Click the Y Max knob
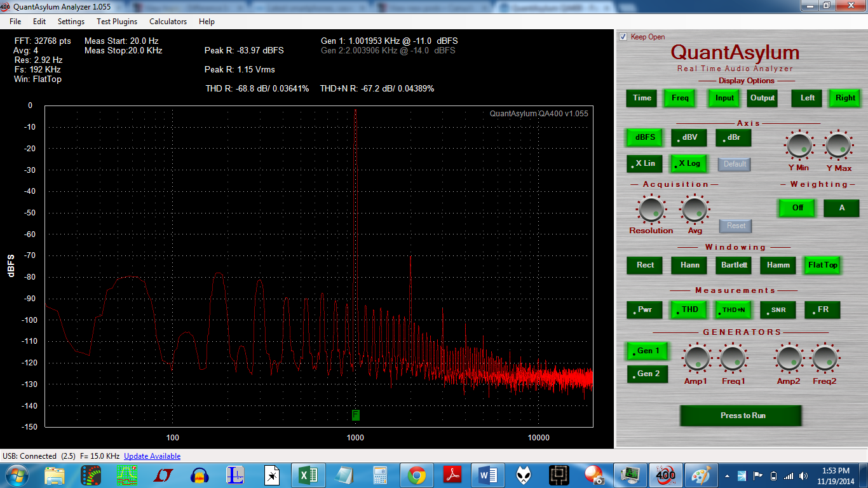The image size is (868, 488). click(x=838, y=146)
